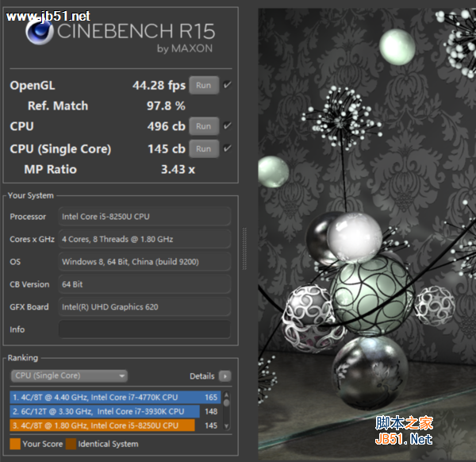
Task: Click the CB Version field 64 Bit
Action: point(144,284)
